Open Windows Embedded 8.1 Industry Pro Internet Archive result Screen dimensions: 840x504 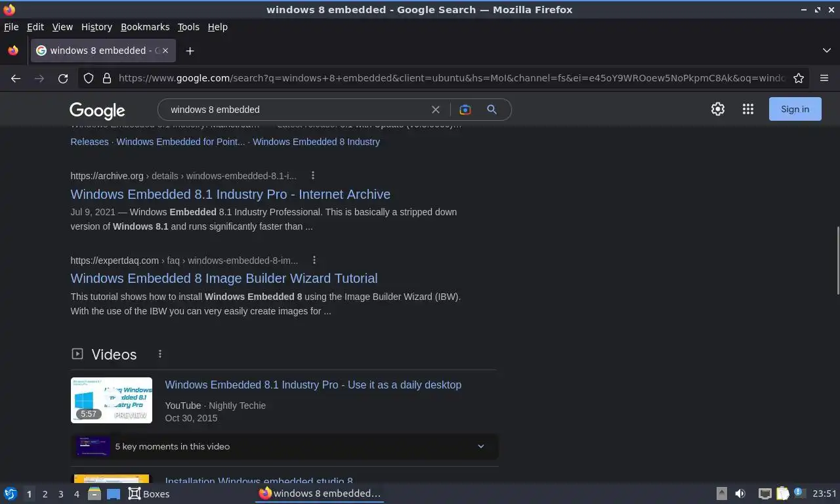coord(230,194)
